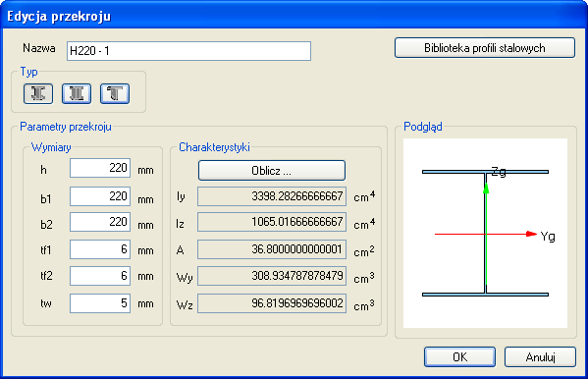This screenshot has height=379, width=588.
Task: Click the Podgląd group label
Action: 423,127
